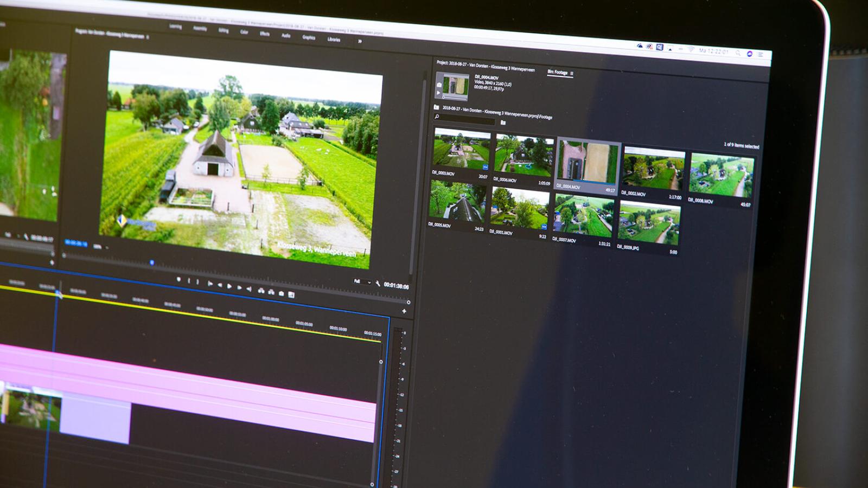Switch to the Learning workspace
Image resolution: width=868 pixels, height=488 pixels.
[x=175, y=26]
